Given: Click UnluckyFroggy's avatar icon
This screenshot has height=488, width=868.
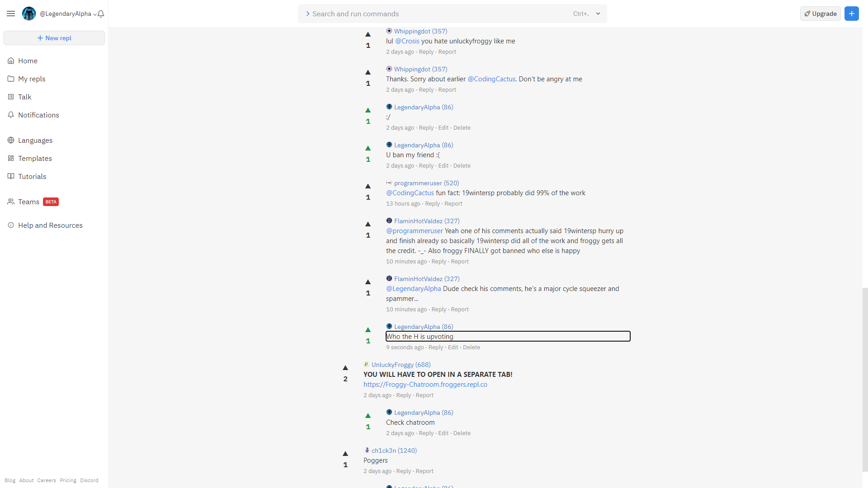Looking at the screenshot, I should (367, 364).
